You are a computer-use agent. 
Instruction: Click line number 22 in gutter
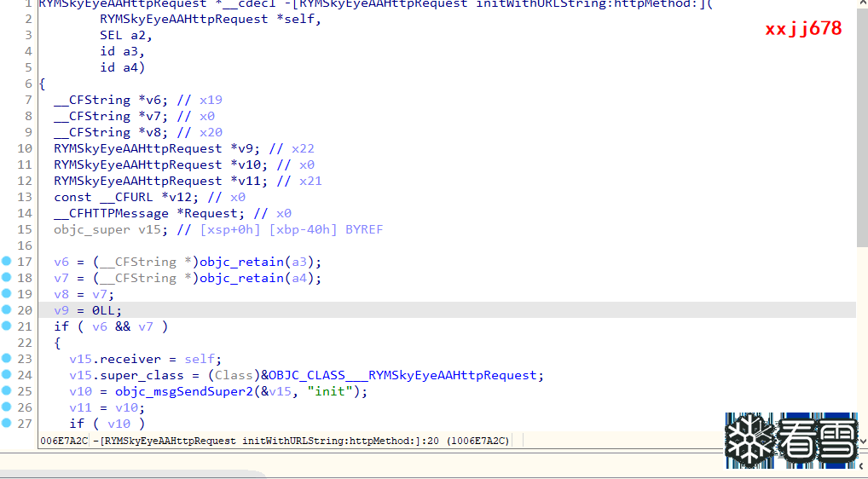click(x=25, y=343)
